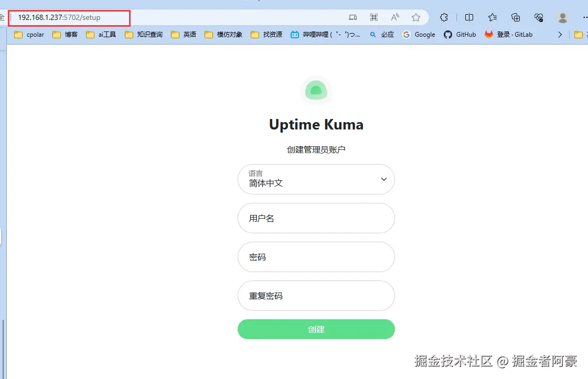588x379 pixels.
Task: Click the QR/grid icon in address bar
Action: coord(374,17)
